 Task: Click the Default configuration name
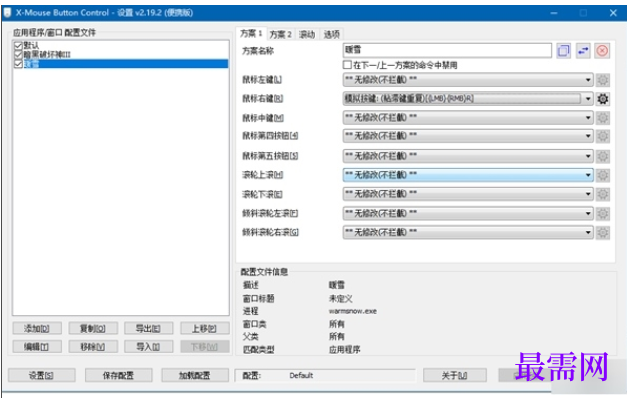tap(301, 375)
